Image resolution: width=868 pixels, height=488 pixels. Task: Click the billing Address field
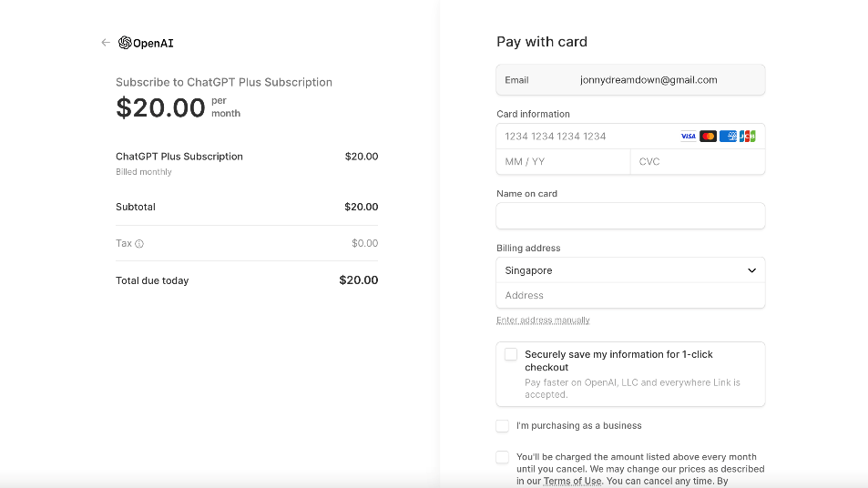click(x=630, y=296)
